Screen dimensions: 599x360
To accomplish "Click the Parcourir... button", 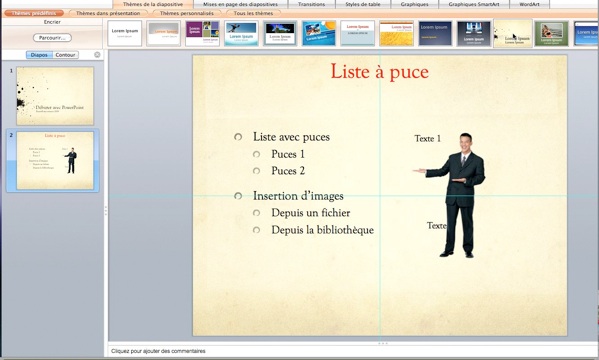I will 52,37.
